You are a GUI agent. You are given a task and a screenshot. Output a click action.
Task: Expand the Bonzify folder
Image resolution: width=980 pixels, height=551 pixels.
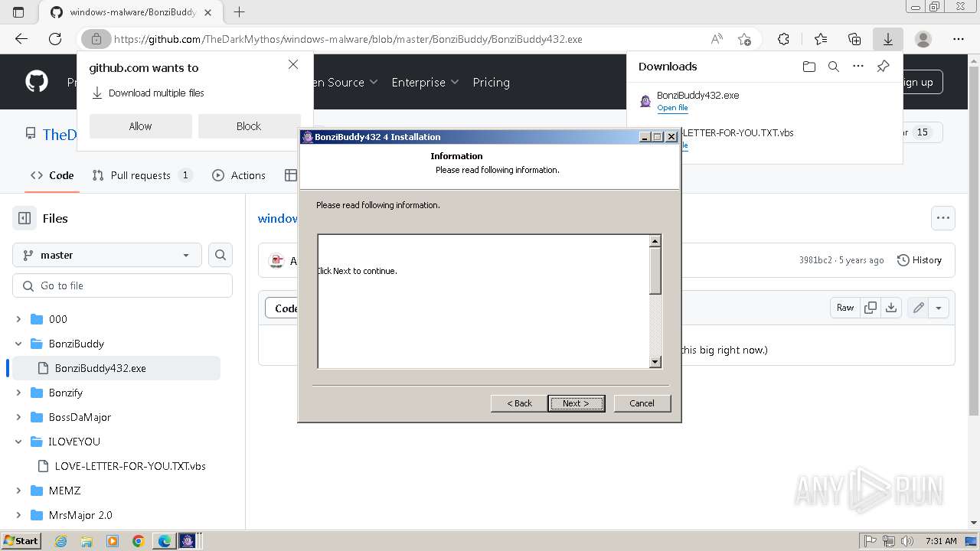[19, 393]
